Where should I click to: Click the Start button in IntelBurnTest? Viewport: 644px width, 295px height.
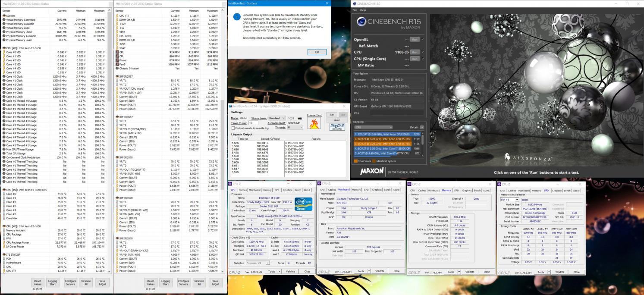tap(332, 115)
